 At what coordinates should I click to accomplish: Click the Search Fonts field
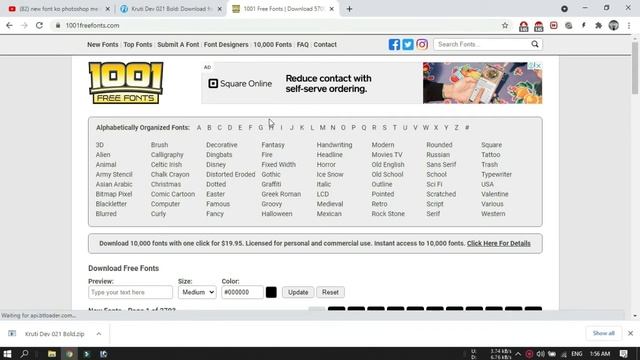[482, 44]
